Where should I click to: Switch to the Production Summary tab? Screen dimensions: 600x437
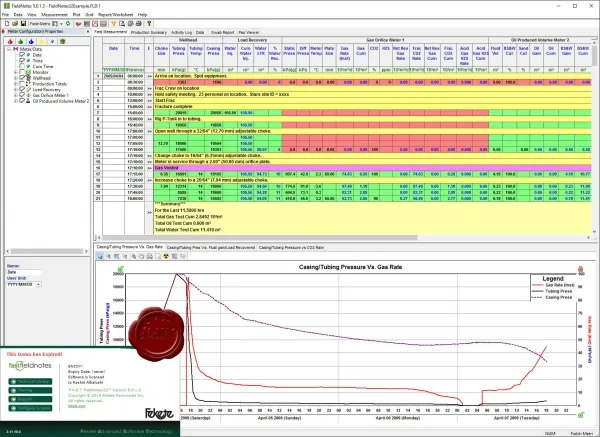pos(148,33)
